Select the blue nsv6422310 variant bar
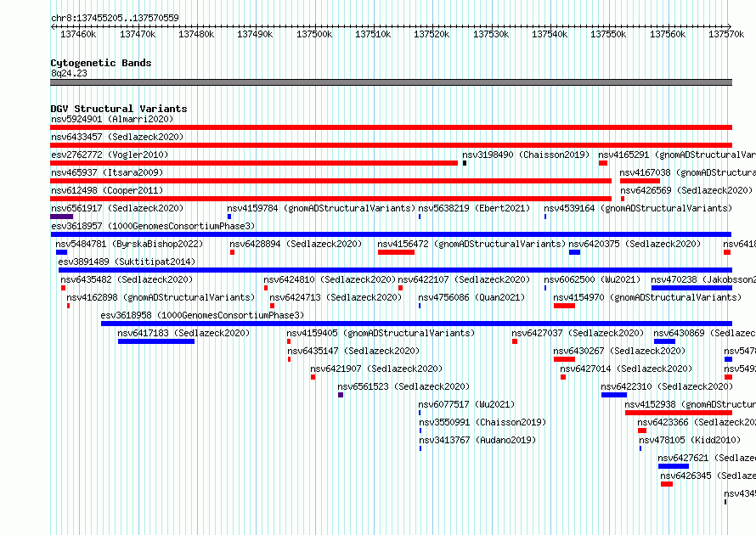This screenshot has width=756, height=535. pos(614,395)
